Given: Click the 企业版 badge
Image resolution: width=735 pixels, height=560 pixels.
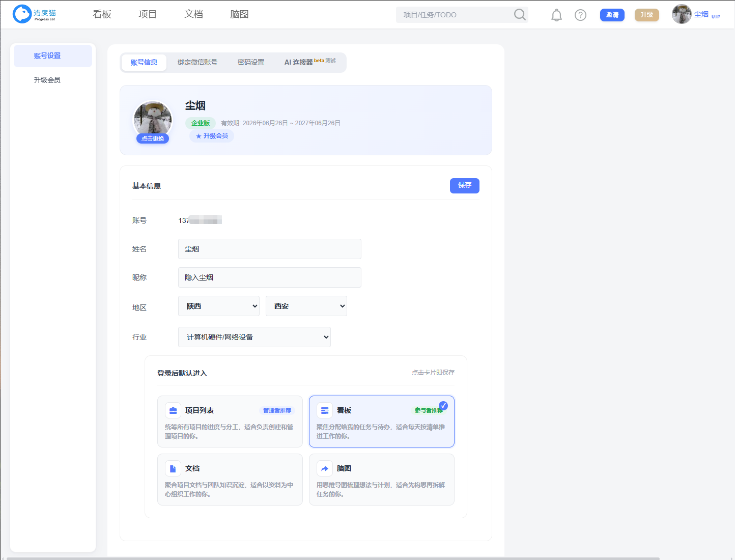Looking at the screenshot, I should click(x=201, y=123).
